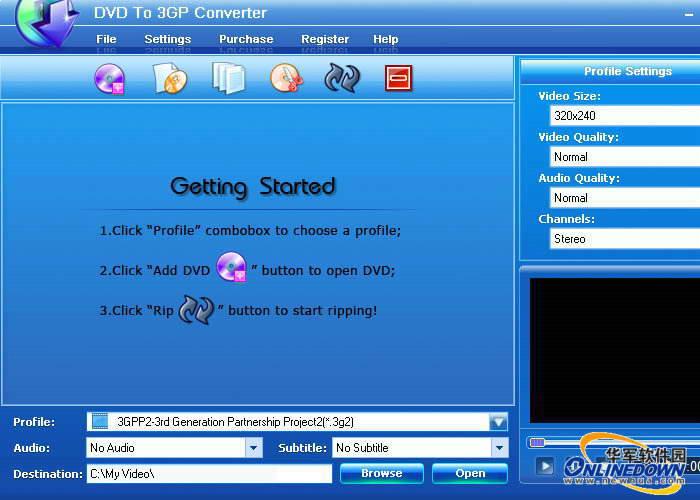The width and height of the screenshot is (700, 500).
Task: Open the Help menu
Action: click(386, 39)
